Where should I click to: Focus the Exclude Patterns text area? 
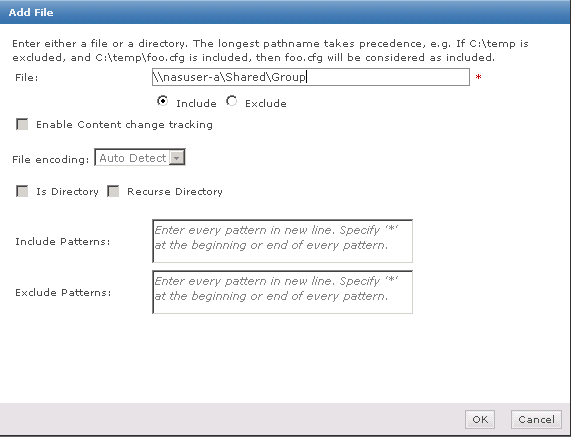tap(282, 292)
